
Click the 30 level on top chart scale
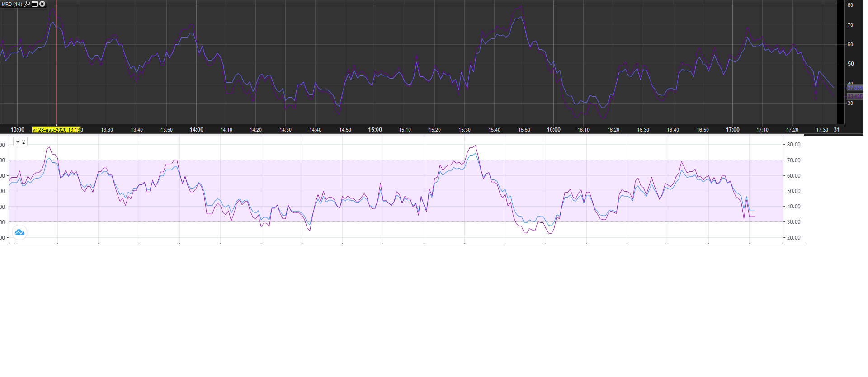point(850,103)
